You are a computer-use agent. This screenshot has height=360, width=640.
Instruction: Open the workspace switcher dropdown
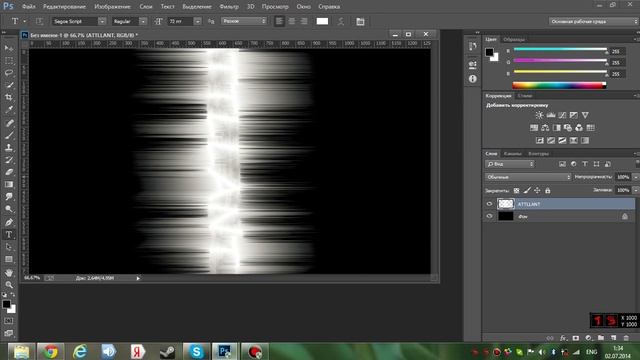[x=593, y=21]
